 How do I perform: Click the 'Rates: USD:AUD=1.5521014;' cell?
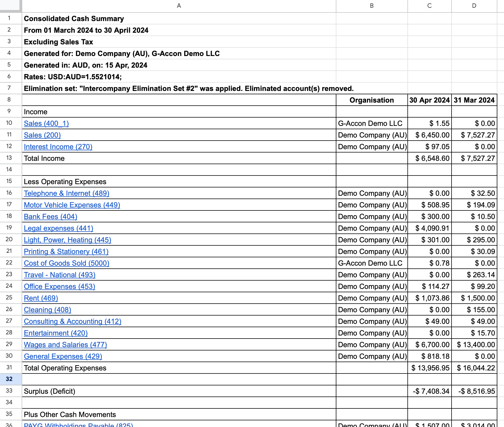[179, 77]
